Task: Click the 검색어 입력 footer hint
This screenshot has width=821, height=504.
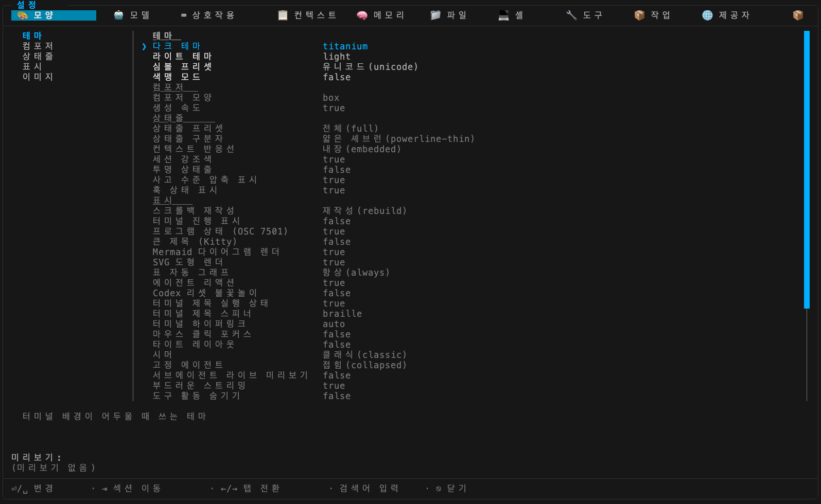Action: 369,488
